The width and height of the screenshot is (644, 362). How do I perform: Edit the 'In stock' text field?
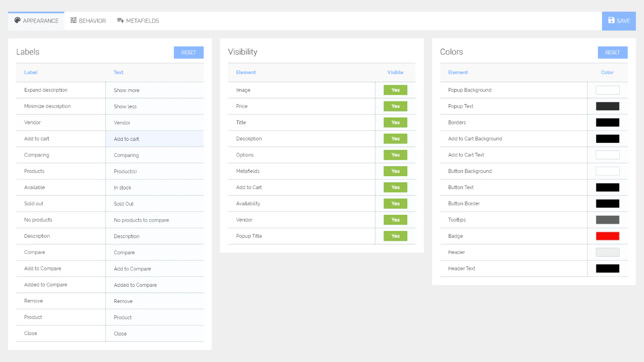click(155, 187)
